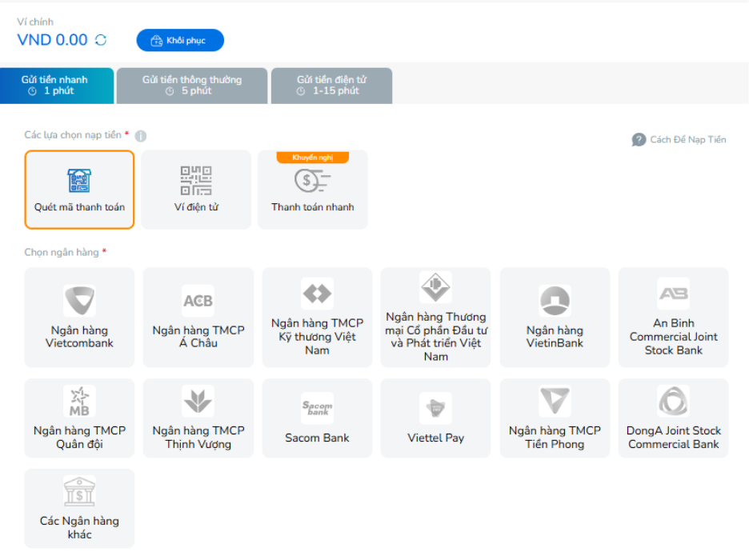Select Ví điện tử deposit option

click(196, 190)
